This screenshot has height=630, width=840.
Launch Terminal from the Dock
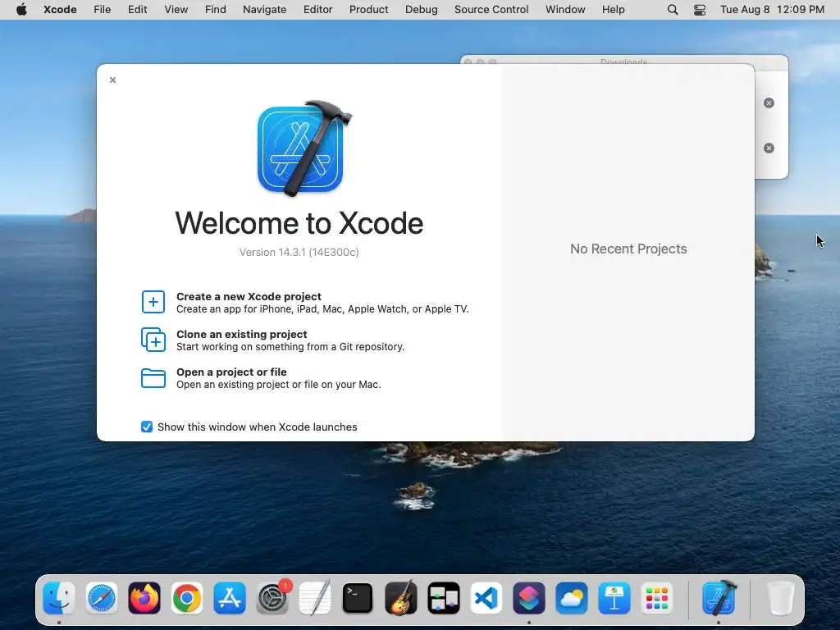[x=358, y=598]
